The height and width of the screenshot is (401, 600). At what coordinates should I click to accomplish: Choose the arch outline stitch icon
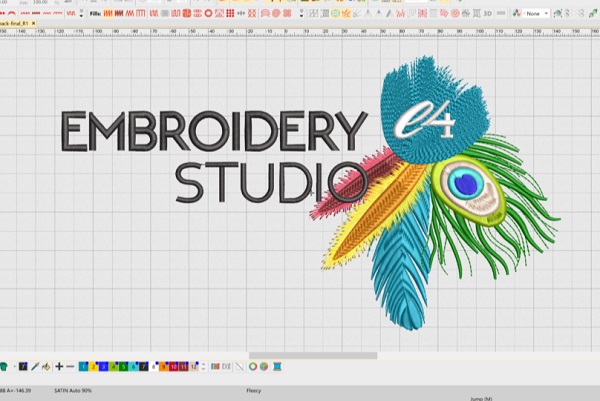point(12,13)
